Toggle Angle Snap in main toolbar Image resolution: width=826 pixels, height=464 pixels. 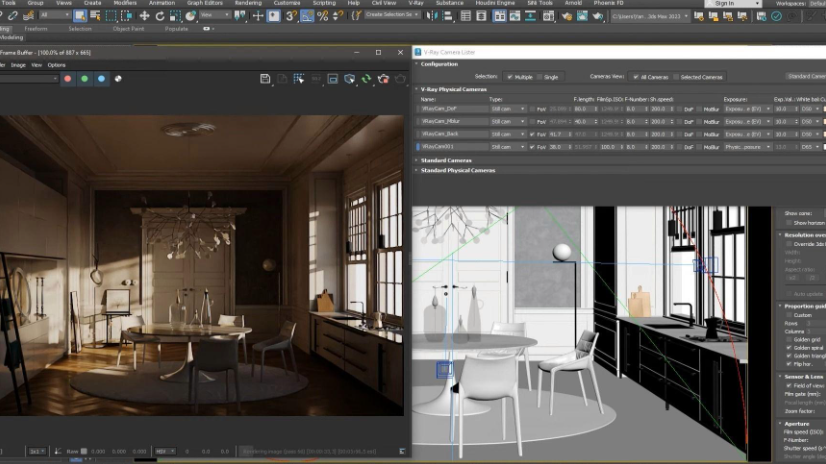[307, 16]
